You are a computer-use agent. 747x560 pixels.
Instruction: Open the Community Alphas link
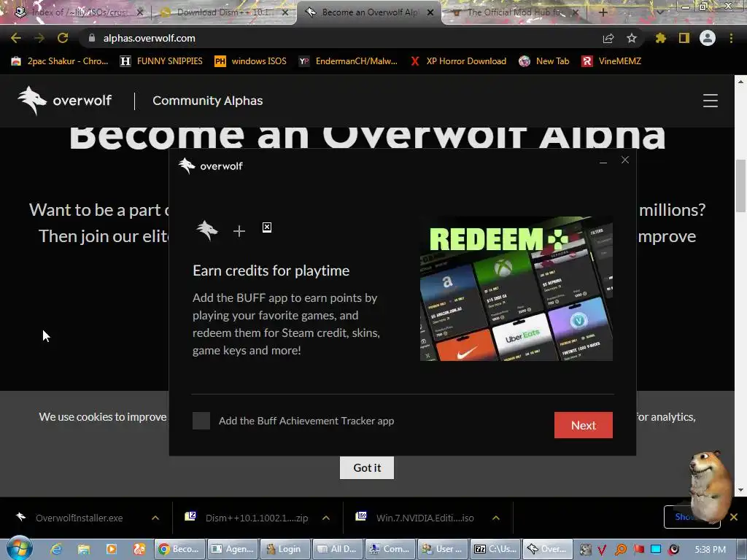click(x=208, y=101)
